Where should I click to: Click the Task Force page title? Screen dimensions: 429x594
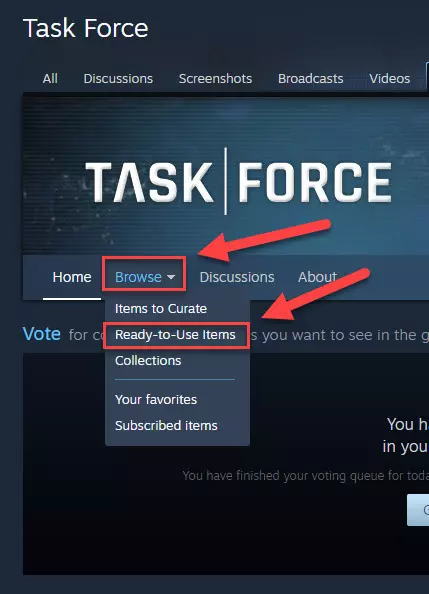click(86, 28)
